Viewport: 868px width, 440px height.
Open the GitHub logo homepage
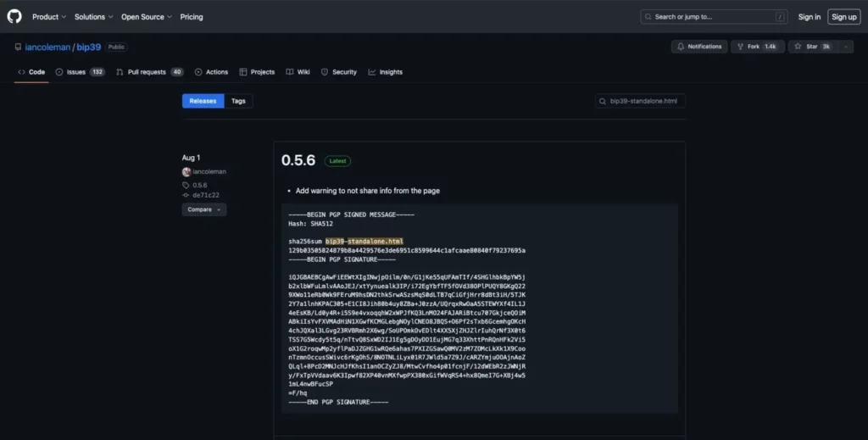click(x=14, y=17)
